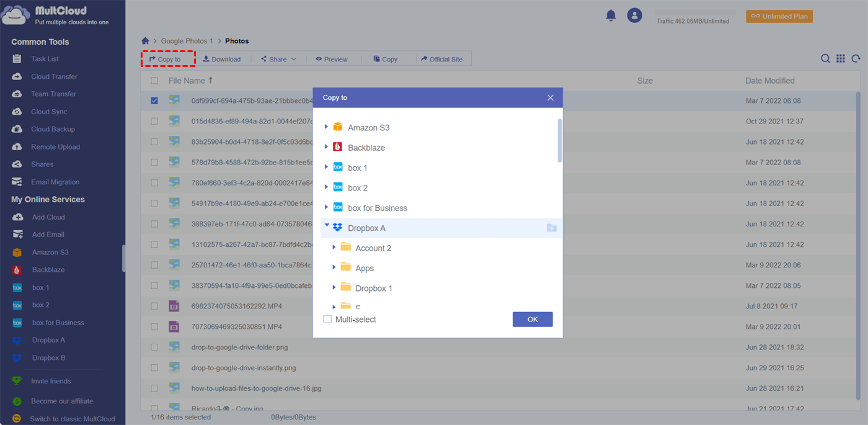Click the Copy to dialog scrollbar

pos(560,141)
